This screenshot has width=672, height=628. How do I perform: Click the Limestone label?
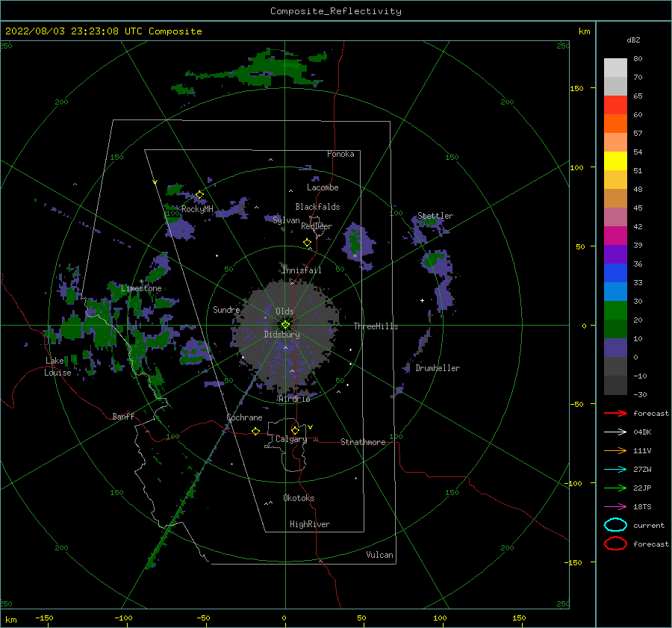tap(141, 288)
